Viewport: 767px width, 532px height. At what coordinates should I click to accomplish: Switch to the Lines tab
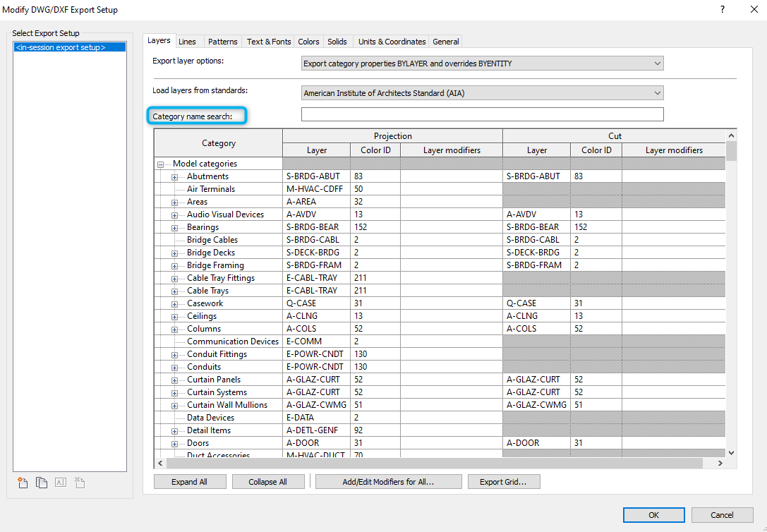pyautogui.click(x=188, y=41)
